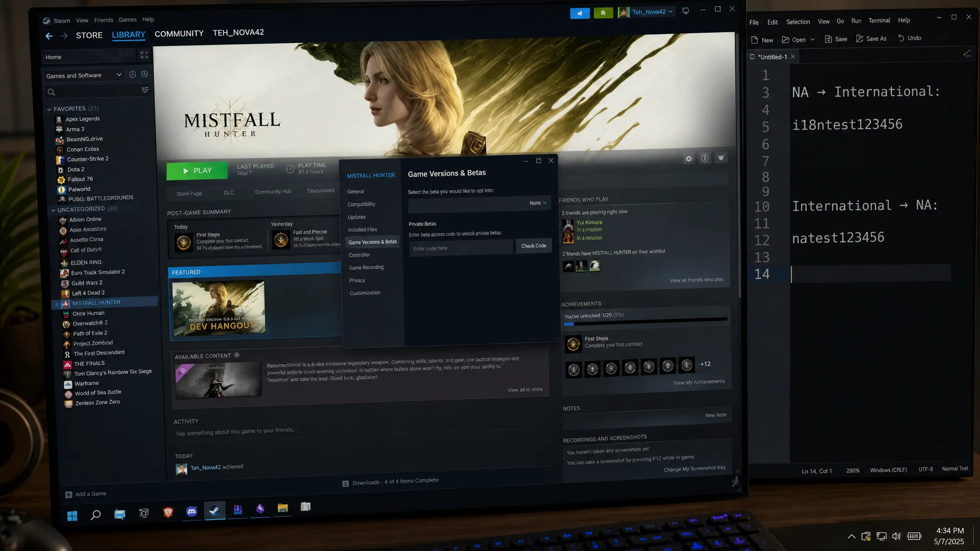Open game settings gear icon for Mistfall Hunter

pos(689,159)
